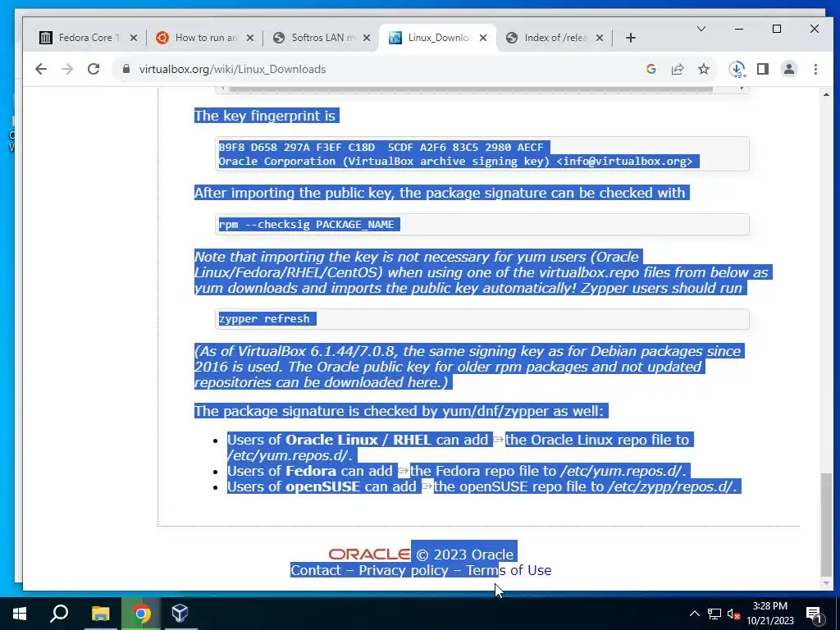Bookmark this page with the star icon
Viewport: 840px width, 630px height.
pos(704,69)
